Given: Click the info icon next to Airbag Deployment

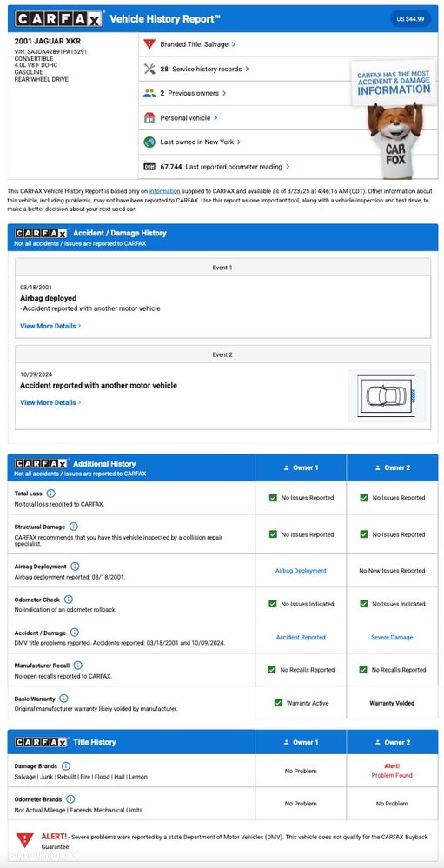Looking at the screenshot, I should pos(75,567).
